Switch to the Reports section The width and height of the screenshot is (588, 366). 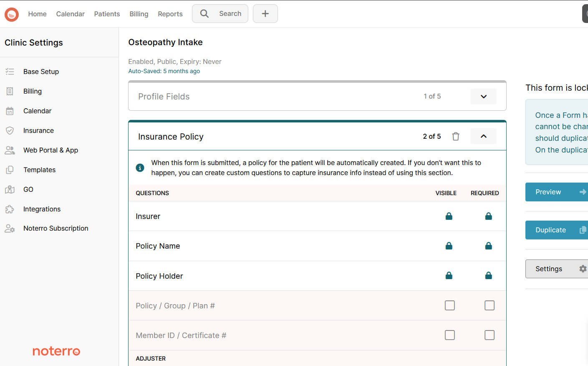pyautogui.click(x=170, y=14)
